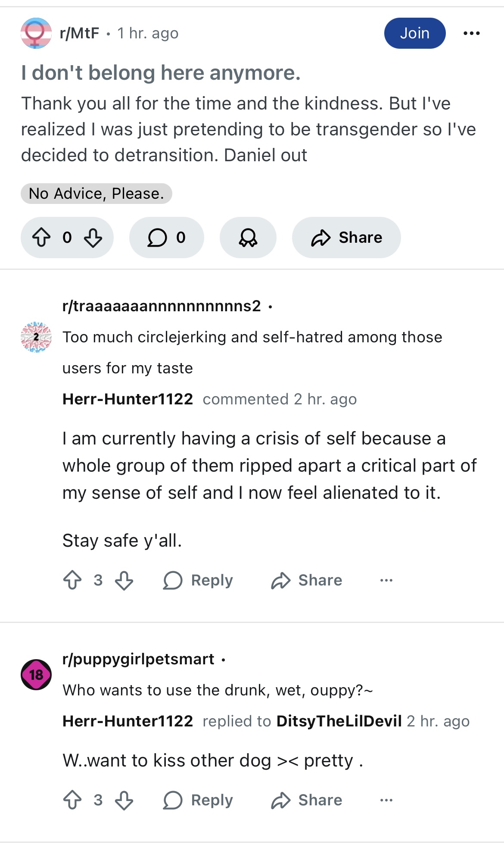Upvote the "I don't belong here anymore" post

pos(41,238)
